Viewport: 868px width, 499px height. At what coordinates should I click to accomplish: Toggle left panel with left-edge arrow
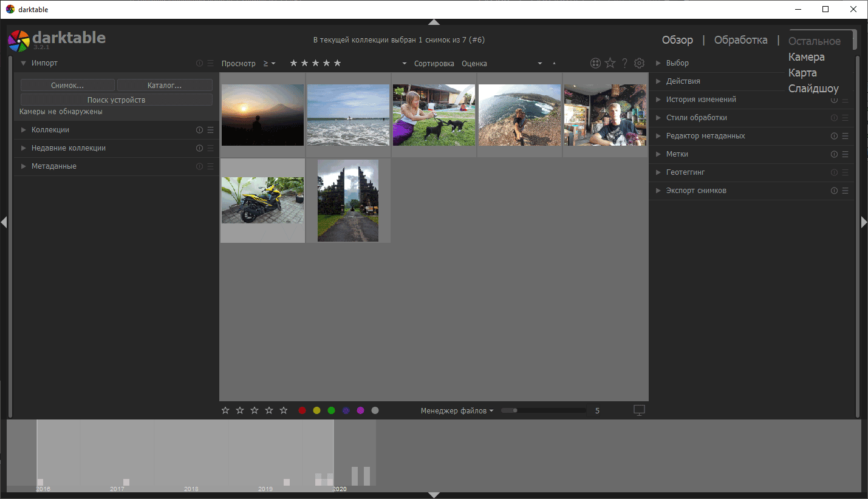coord(4,222)
